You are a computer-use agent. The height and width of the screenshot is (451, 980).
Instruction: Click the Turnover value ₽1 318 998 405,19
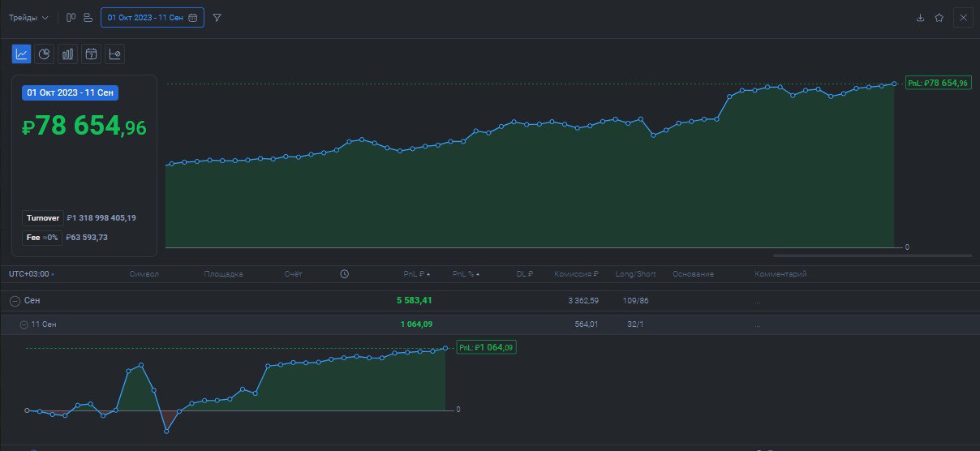(101, 217)
